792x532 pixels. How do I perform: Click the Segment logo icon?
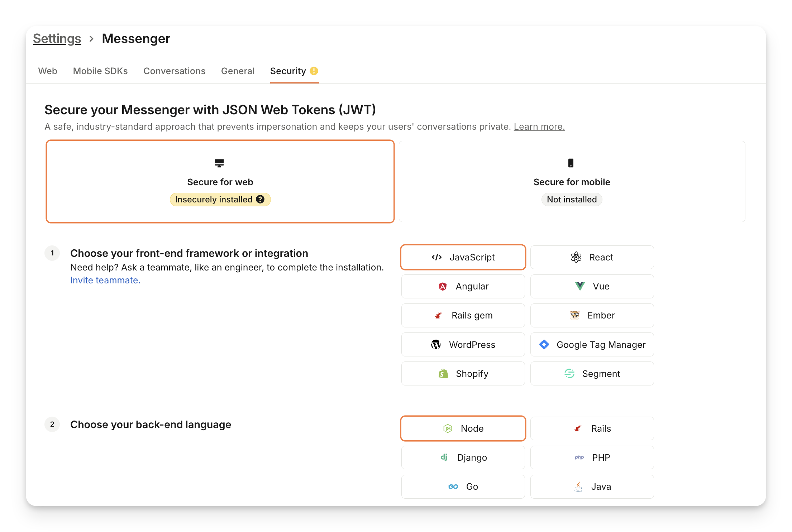569,374
